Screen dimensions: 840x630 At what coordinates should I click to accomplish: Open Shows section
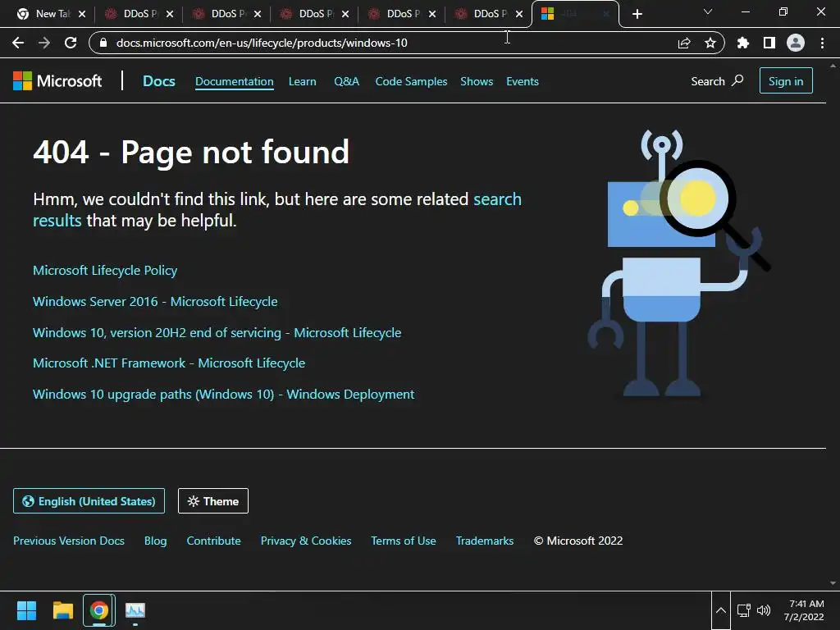click(477, 81)
